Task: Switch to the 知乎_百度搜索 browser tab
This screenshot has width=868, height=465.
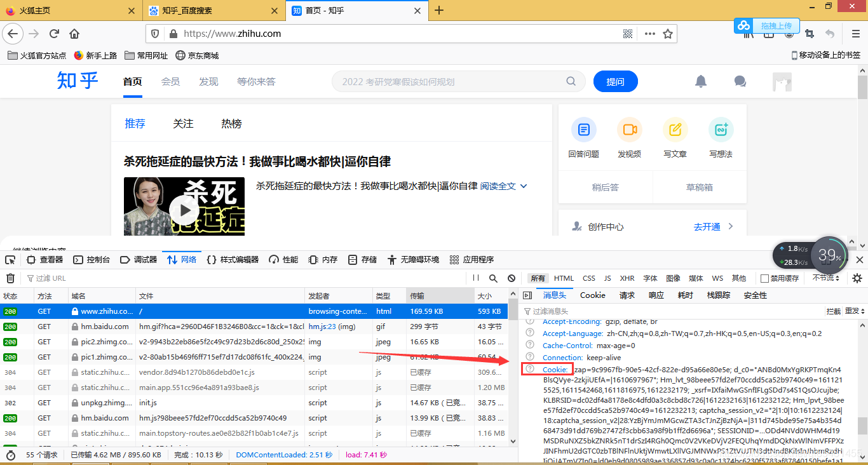Action: click(214, 10)
